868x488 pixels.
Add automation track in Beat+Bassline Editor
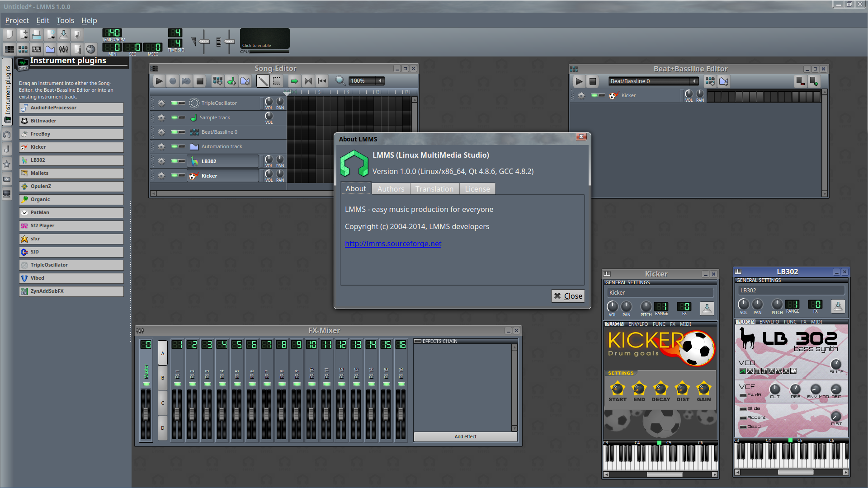pos(724,81)
